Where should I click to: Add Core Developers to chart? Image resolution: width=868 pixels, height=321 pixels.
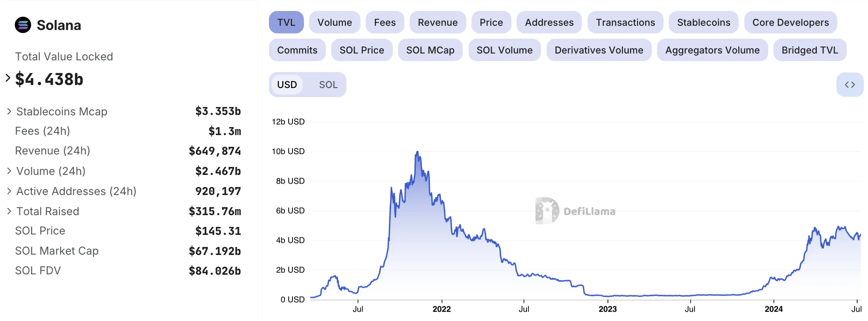pos(791,22)
